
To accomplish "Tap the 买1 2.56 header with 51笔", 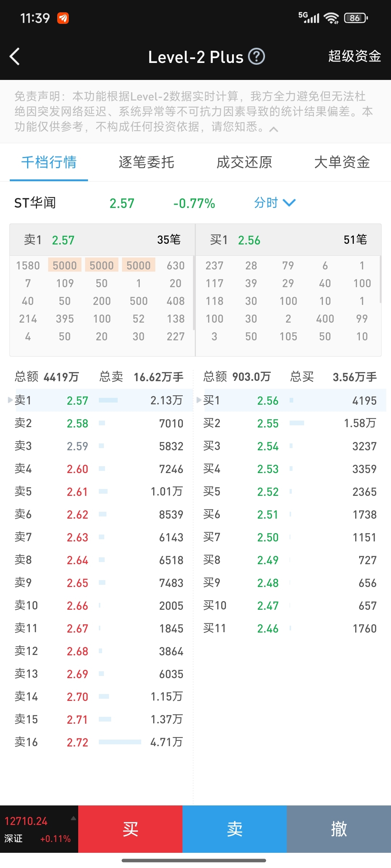I will coord(289,240).
